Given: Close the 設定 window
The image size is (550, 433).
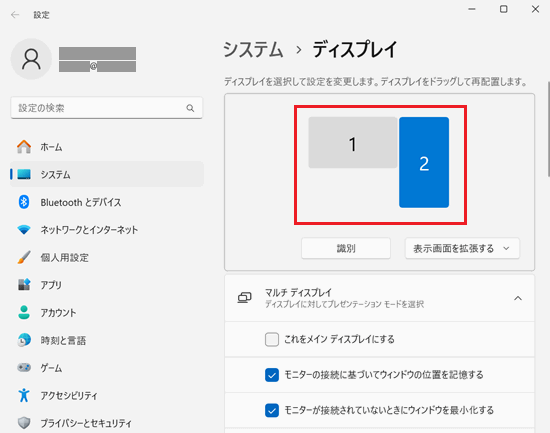Looking at the screenshot, I should [535, 9].
